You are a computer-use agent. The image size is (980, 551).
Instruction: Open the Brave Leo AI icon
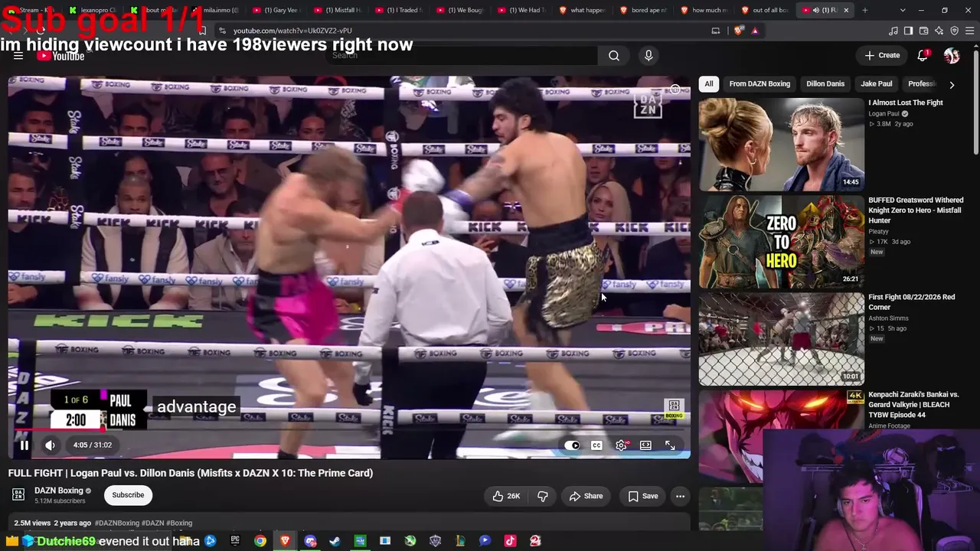tap(939, 31)
